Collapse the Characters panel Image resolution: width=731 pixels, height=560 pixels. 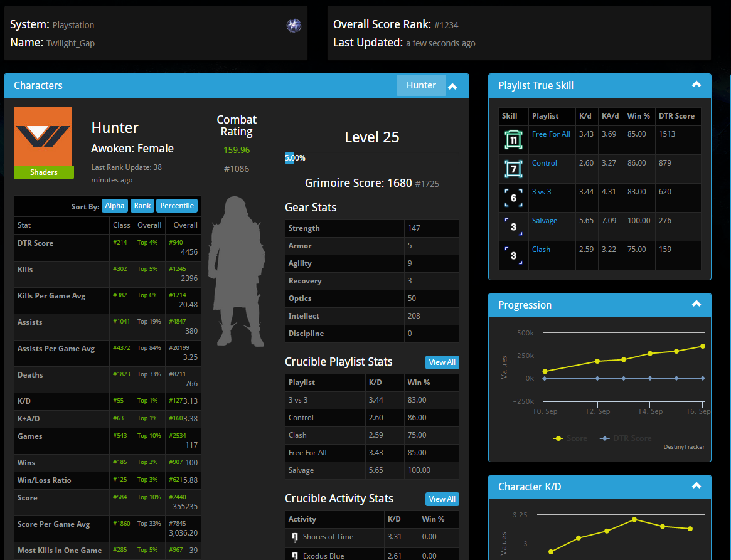(452, 86)
